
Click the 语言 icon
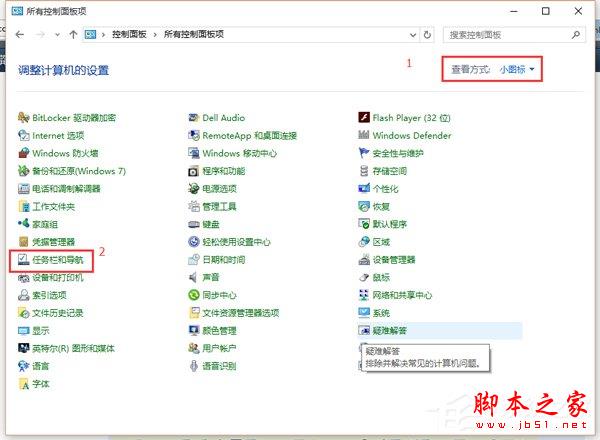pyautogui.click(x=23, y=366)
